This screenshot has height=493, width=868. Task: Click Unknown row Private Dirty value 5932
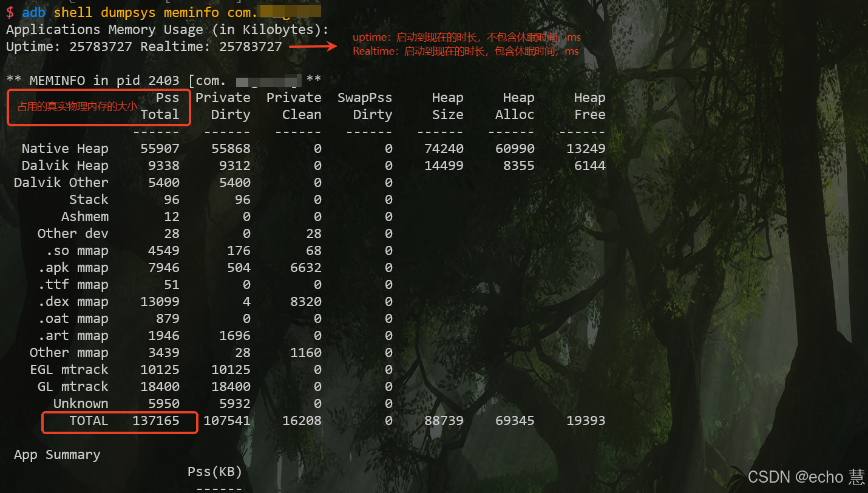click(235, 403)
